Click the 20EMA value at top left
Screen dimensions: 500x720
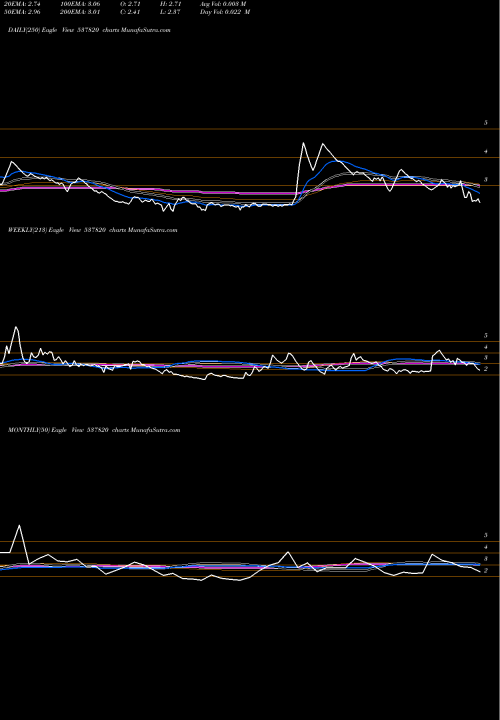tap(22, 4)
